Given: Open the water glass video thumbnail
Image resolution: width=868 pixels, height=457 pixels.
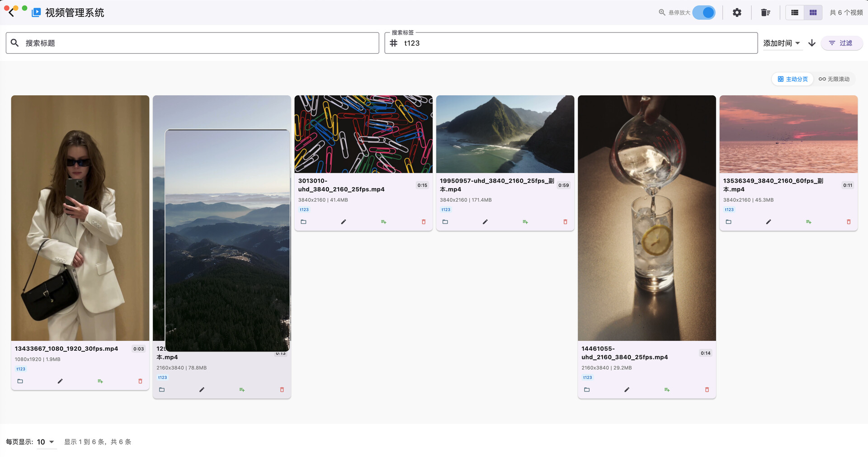Looking at the screenshot, I should pos(646,218).
